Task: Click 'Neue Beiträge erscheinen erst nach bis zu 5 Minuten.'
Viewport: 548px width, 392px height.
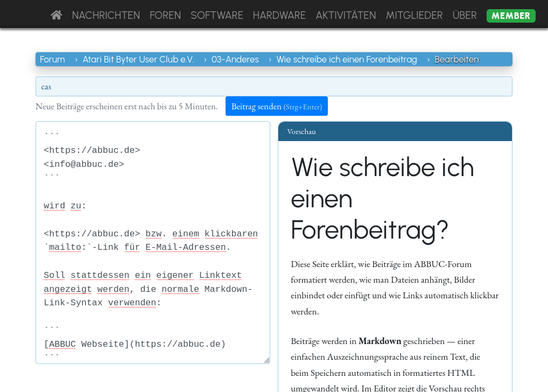Action: coord(127,106)
